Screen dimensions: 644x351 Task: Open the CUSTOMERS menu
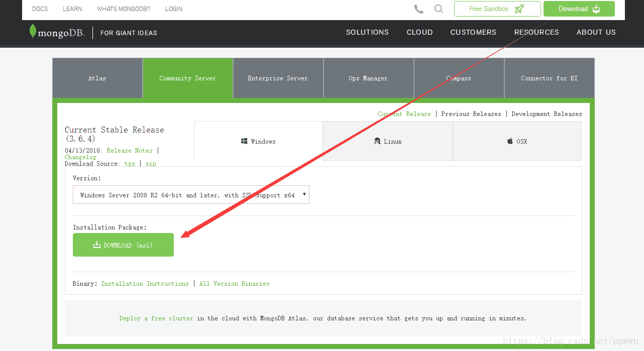[473, 32]
